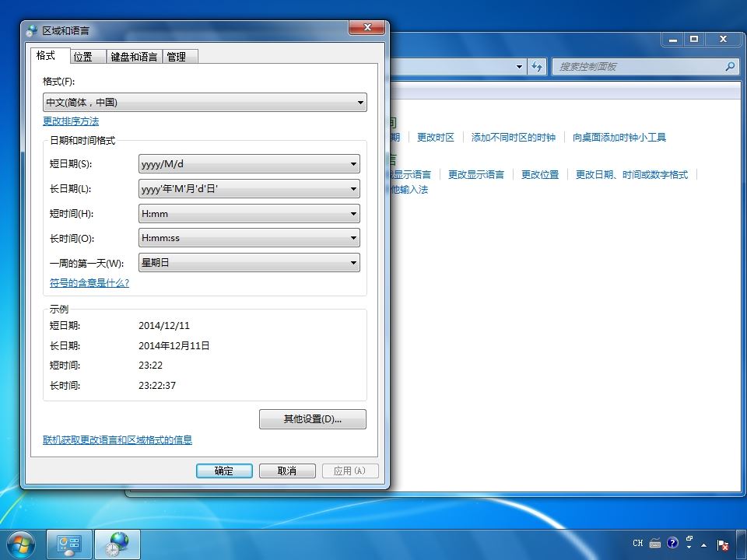Open the Region and Language taskbar icon
The width and height of the screenshot is (747, 560).
[x=117, y=544]
